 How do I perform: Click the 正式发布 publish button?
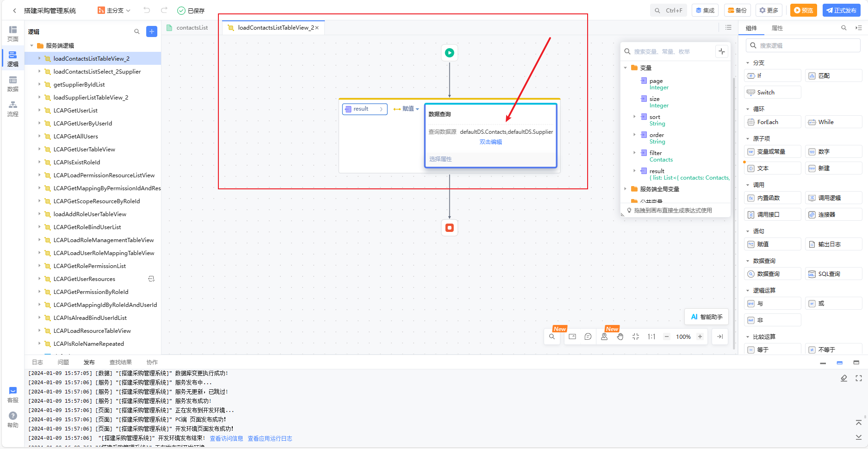coord(841,10)
